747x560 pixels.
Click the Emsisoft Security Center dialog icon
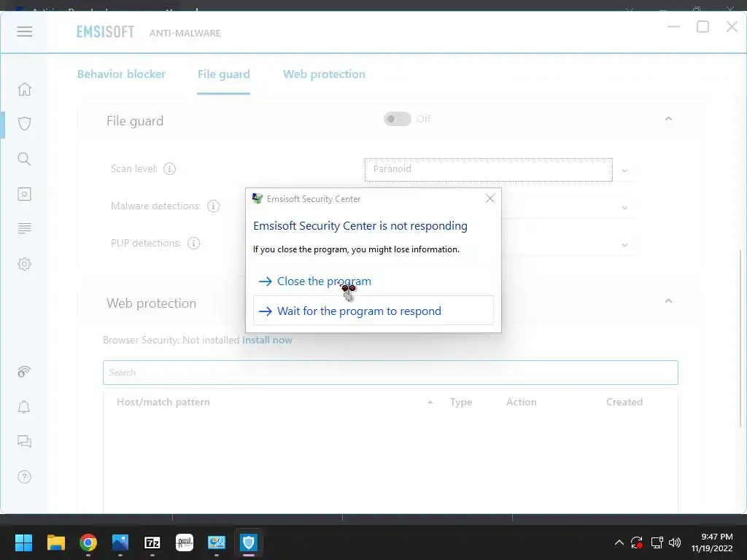click(x=258, y=198)
